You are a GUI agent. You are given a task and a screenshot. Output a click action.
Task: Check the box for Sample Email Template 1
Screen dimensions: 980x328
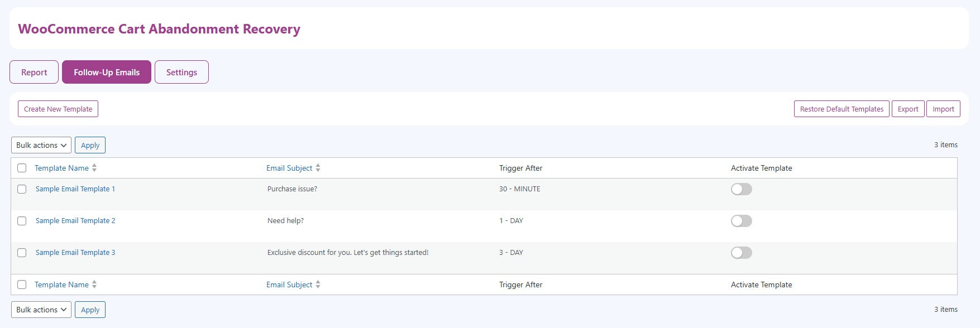click(22, 189)
